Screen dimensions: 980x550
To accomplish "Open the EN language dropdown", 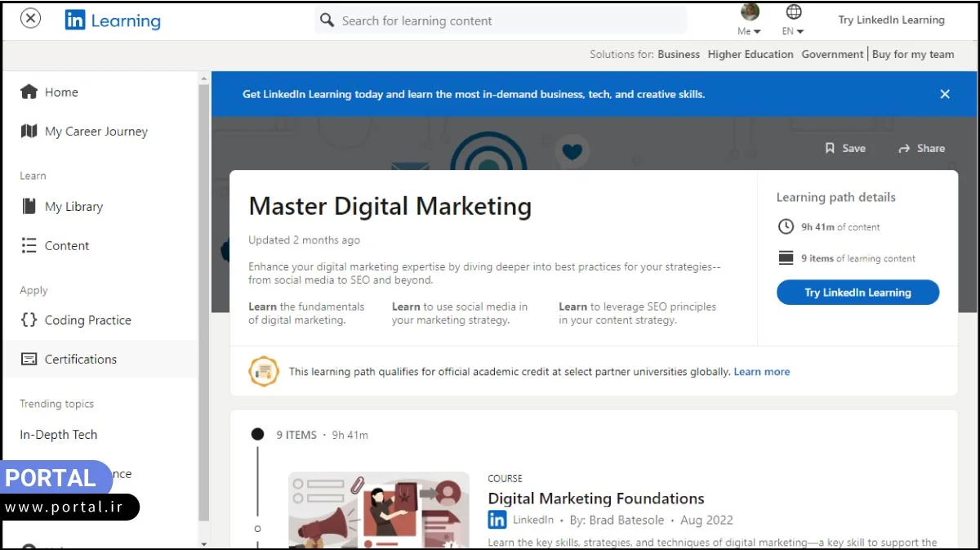I will [791, 30].
